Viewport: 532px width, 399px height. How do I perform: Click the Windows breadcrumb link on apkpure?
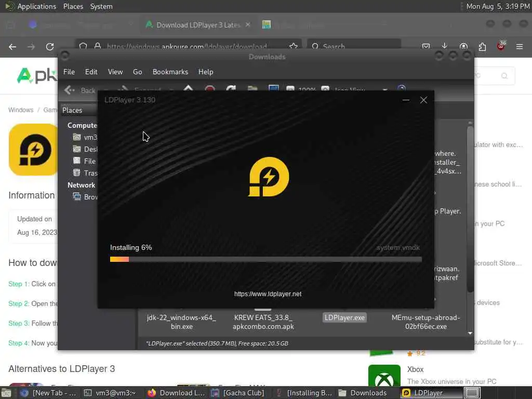[21, 110]
